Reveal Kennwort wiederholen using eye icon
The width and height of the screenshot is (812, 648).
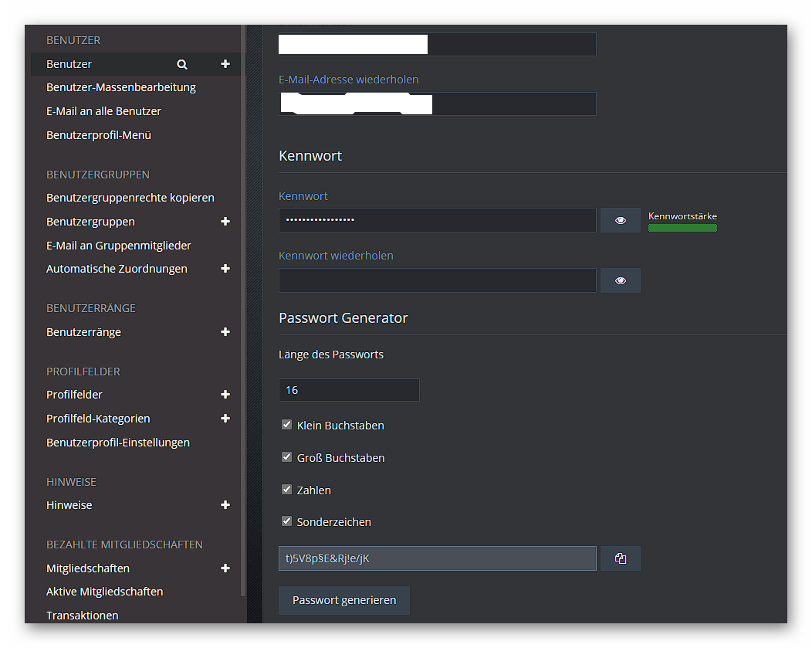[621, 280]
